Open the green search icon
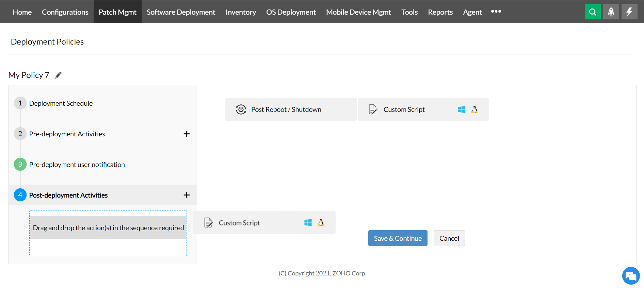This screenshot has width=644, height=288. (x=593, y=12)
